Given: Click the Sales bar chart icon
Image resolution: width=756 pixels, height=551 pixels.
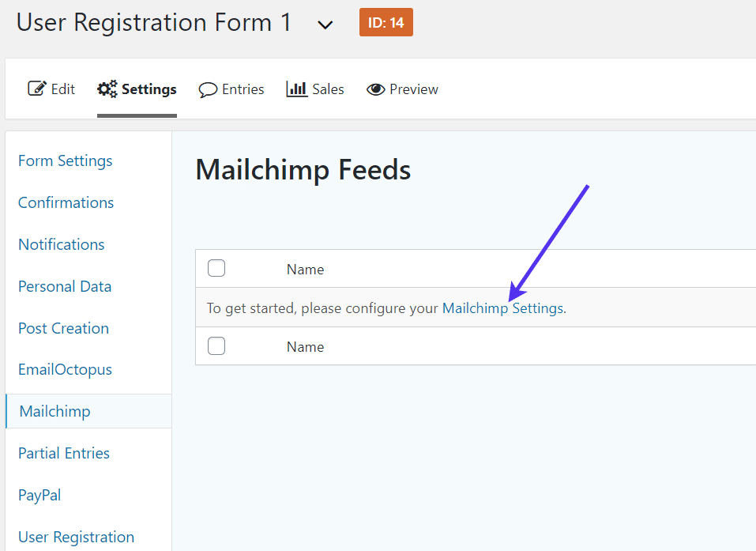Looking at the screenshot, I should coord(297,89).
